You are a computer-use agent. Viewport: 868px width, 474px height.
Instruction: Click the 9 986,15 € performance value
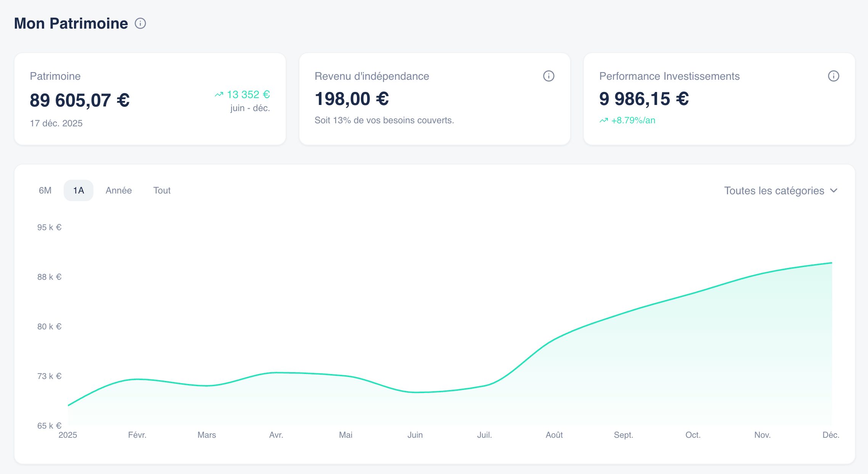coord(644,99)
